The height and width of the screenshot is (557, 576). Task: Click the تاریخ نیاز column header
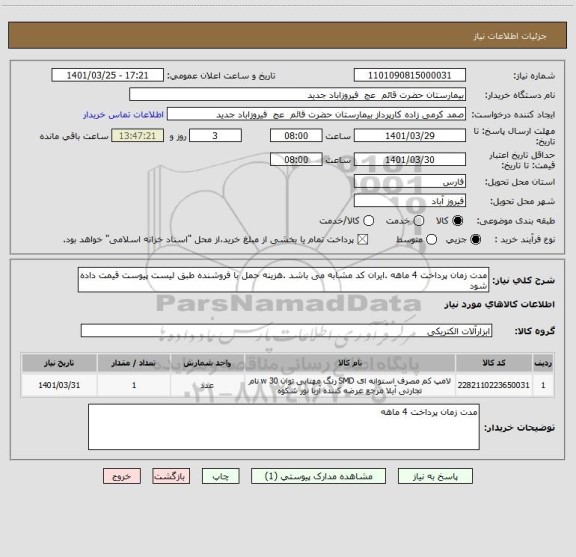click(59, 363)
